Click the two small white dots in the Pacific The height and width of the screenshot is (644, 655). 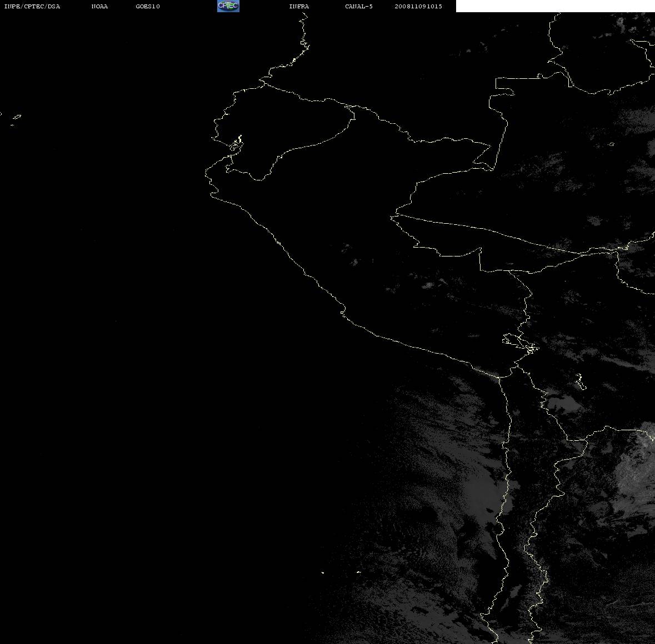pos(341,572)
